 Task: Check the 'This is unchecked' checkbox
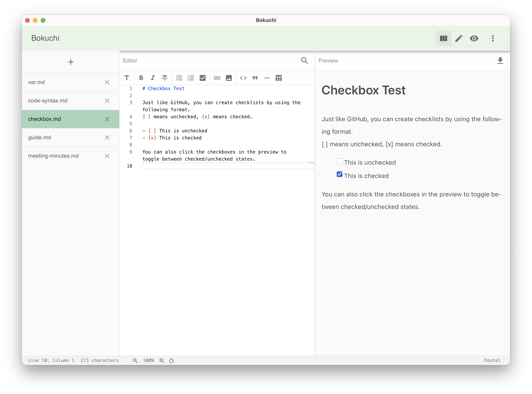click(339, 161)
